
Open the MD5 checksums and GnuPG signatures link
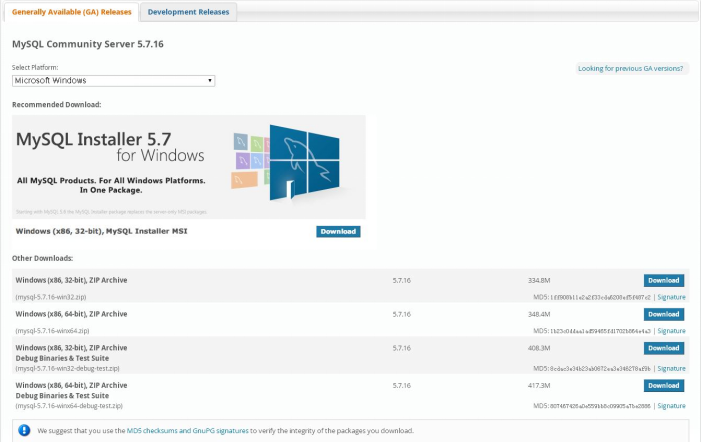(x=188, y=431)
